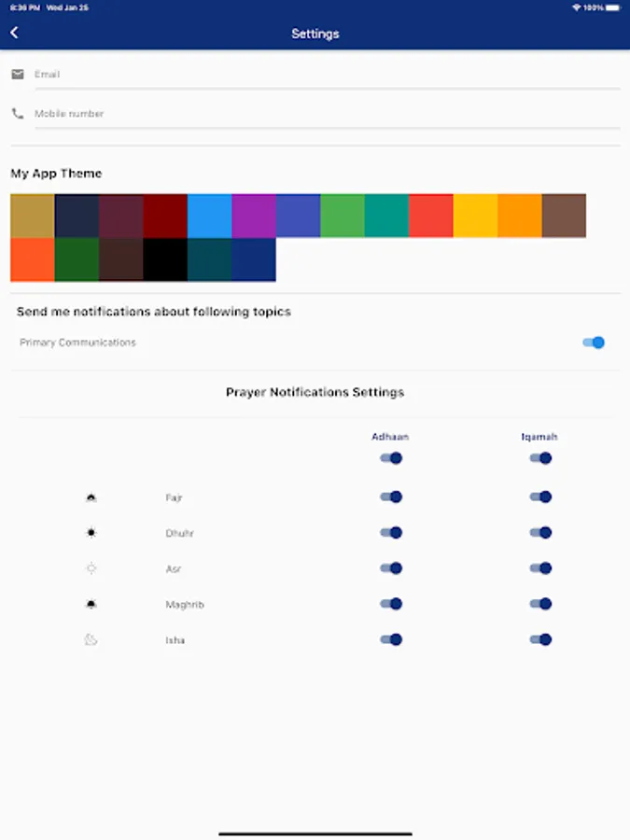
Task: Focus the Email input field
Action: pos(328,75)
